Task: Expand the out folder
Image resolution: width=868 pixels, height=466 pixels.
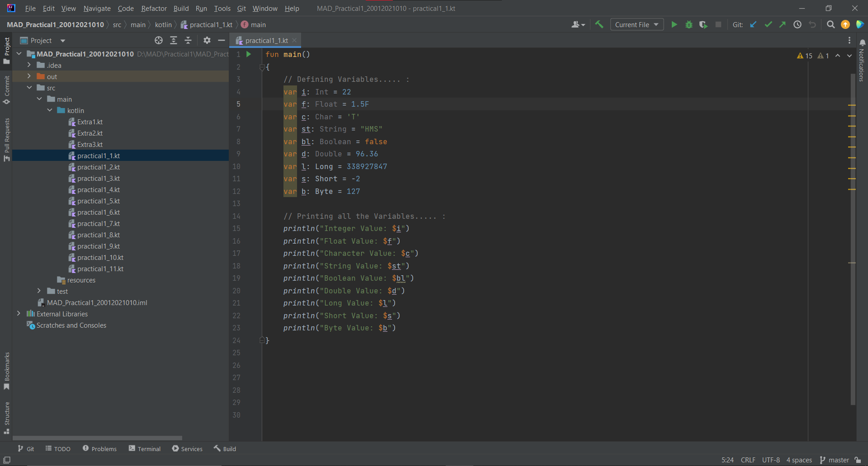Action: pyautogui.click(x=29, y=76)
